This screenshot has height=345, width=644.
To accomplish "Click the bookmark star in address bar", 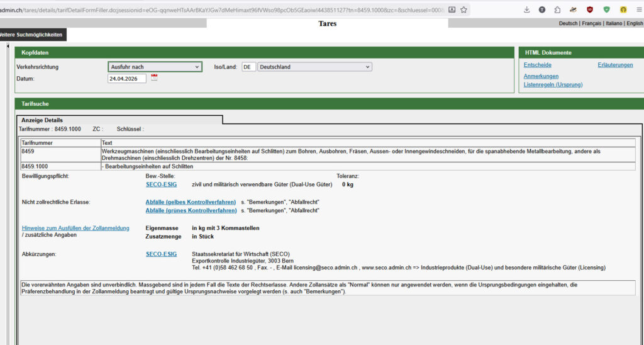I will 464,9.
